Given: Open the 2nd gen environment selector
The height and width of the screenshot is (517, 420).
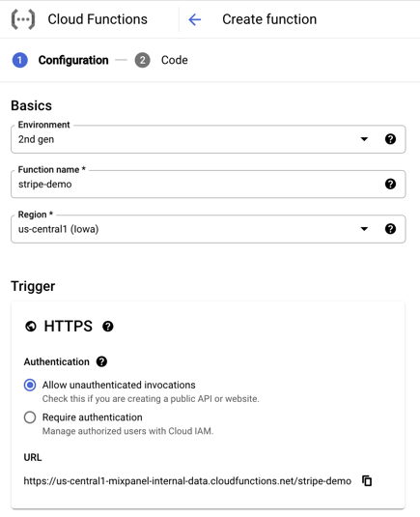Looking at the screenshot, I should tap(209, 139).
